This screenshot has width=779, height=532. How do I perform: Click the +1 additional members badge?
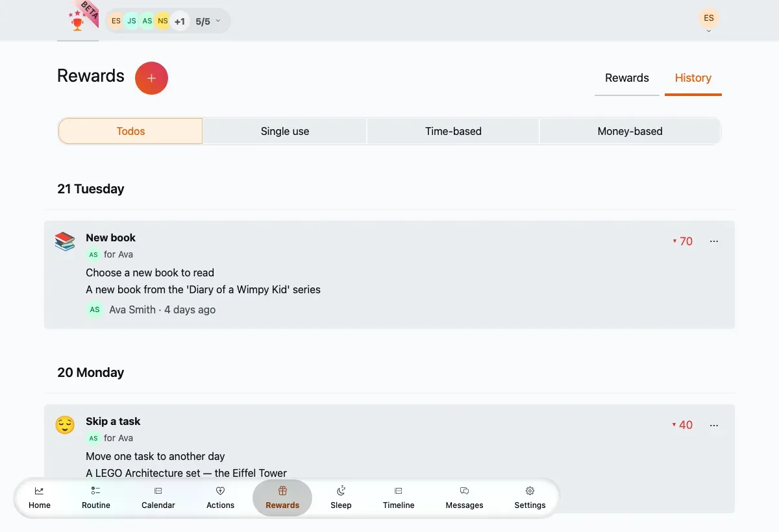click(179, 21)
